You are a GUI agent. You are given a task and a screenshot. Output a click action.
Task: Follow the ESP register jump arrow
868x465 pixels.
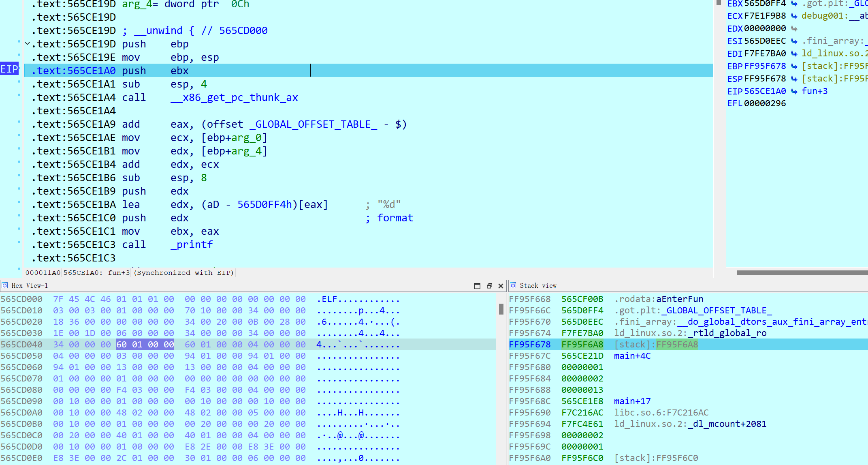coord(794,79)
